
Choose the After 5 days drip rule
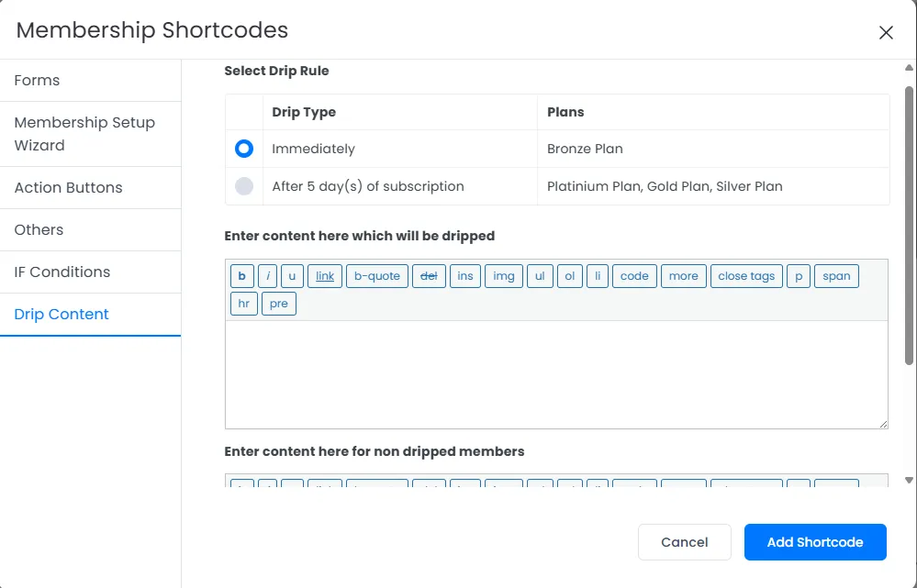point(243,185)
